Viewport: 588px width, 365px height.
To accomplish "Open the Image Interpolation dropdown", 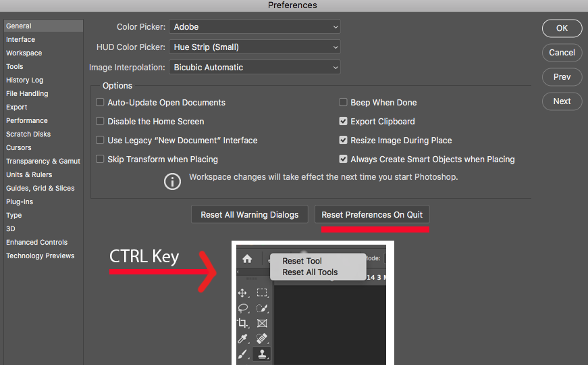I will tap(255, 68).
